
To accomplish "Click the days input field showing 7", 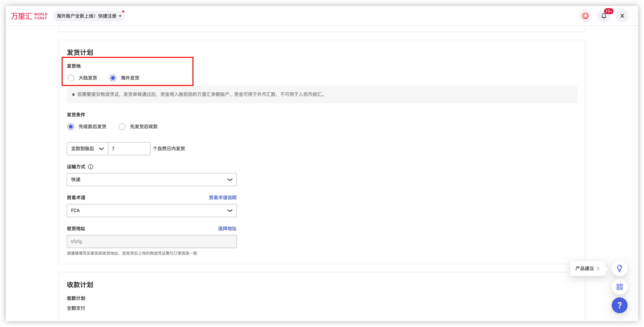I will point(129,149).
